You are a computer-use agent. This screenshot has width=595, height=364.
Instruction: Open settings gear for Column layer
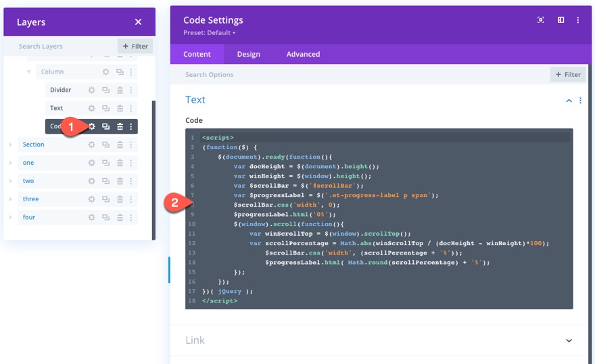coord(106,72)
